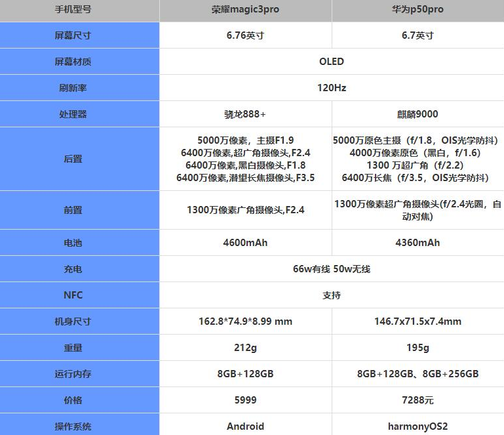Viewport: 504px width, 435px height.
Task: Click the 7288元 price cell
Action: click(x=417, y=400)
